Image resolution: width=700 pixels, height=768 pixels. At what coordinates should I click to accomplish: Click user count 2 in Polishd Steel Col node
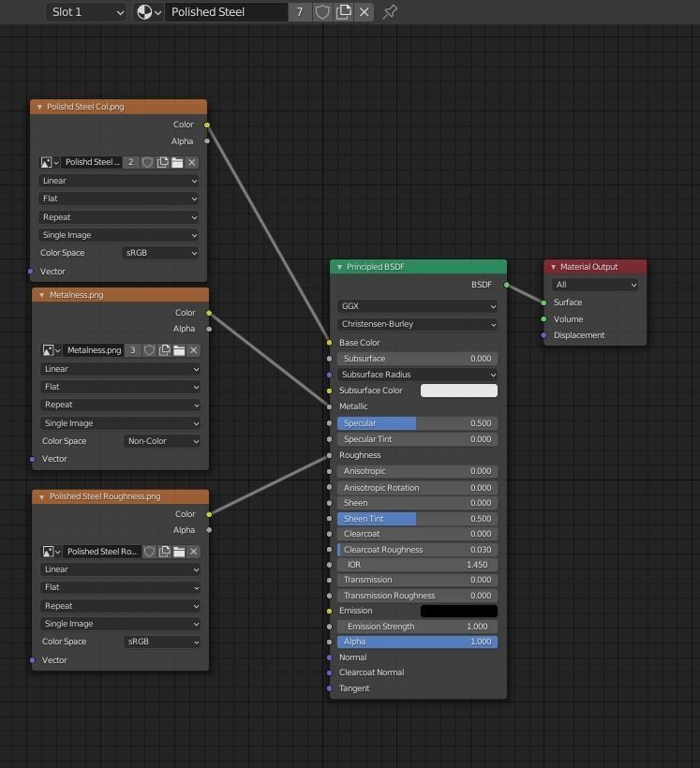(130, 162)
